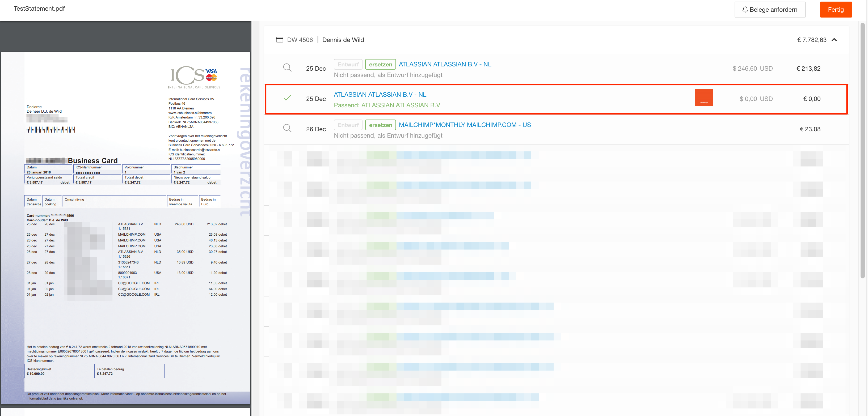Click Entwurf tag on MAILCHIMP row
The width and height of the screenshot is (868, 416).
point(348,125)
